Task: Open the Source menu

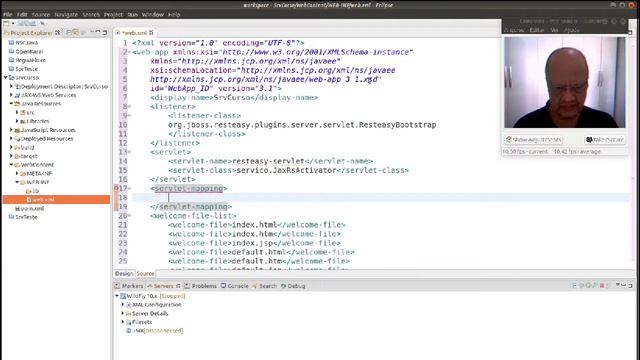Action: tap(41, 14)
